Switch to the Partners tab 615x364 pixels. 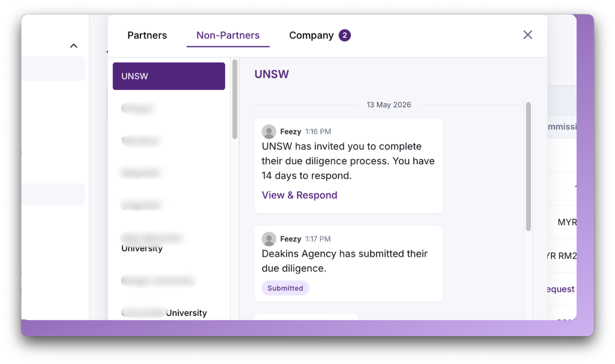tap(147, 35)
